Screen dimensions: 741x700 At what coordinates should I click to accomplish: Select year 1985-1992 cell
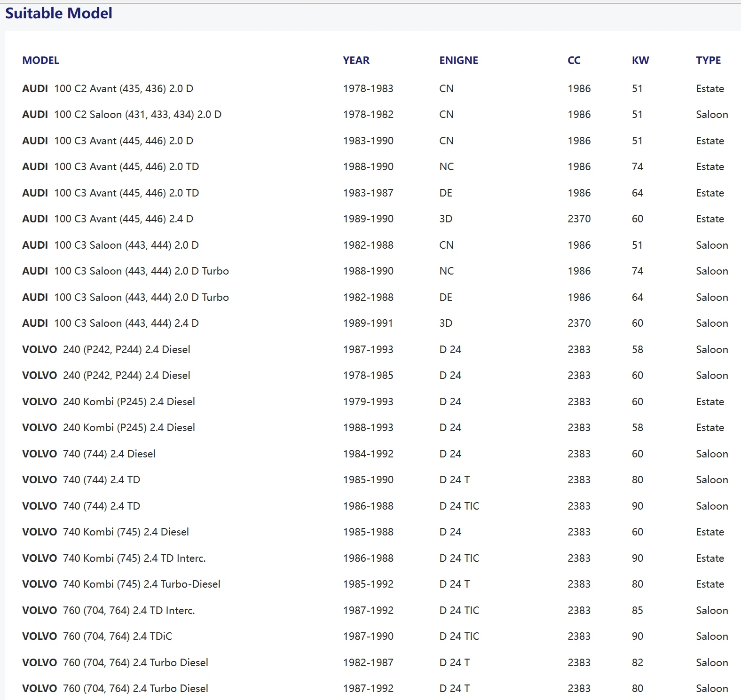click(368, 584)
